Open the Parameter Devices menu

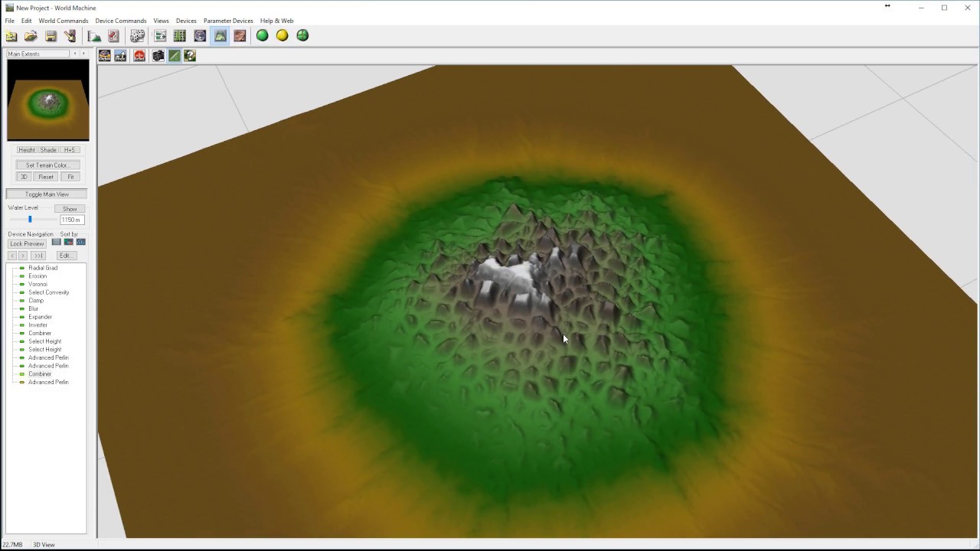click(x=228, y=21)
